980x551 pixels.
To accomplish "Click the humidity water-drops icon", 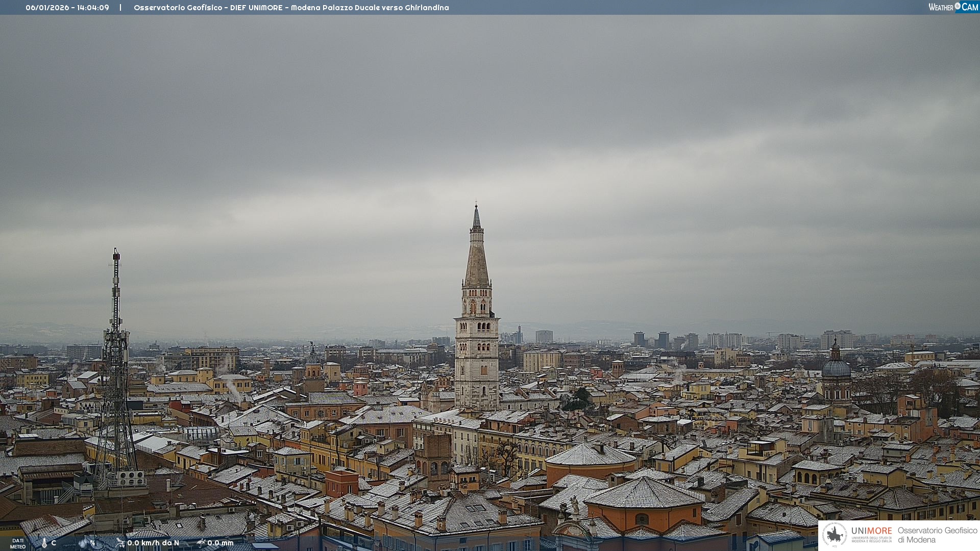I will (x=83, y=543).
